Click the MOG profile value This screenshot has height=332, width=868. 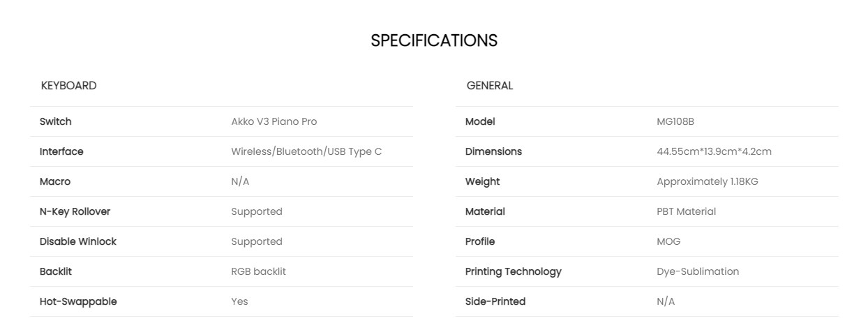(x=668, y=241)
